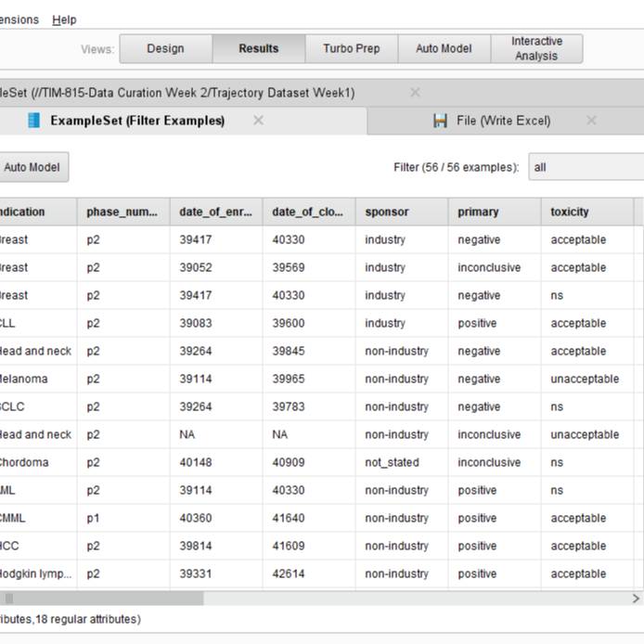Open the Turbo Prep view
Screen dimensions: 644x644
pos(351,48)
